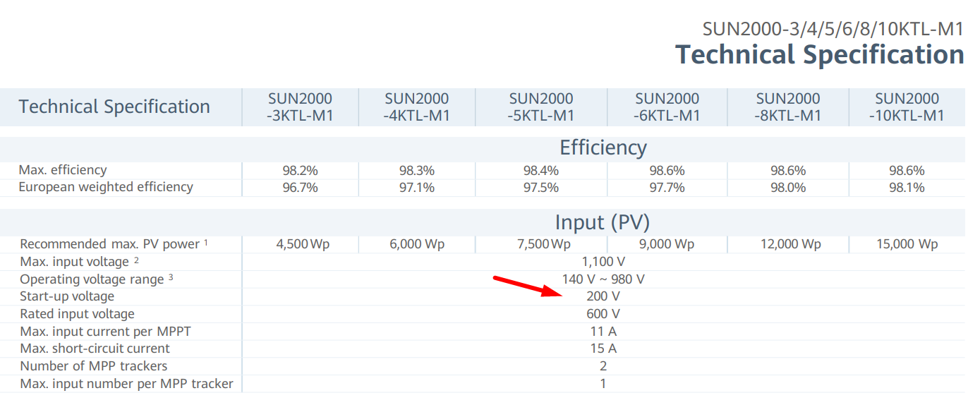Image resolution: width=980 pixels, height=405 pixels.
Task: Click the European weighted efficiency row label
Action: coord(106,187)
